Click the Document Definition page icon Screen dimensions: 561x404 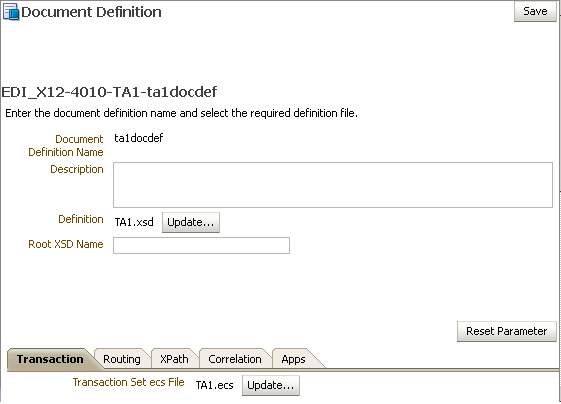click(x=11, y=12)
